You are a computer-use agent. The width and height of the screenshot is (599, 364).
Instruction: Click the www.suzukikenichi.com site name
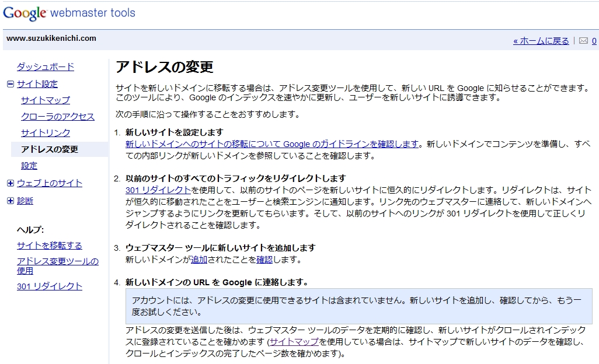coord(51,38)
